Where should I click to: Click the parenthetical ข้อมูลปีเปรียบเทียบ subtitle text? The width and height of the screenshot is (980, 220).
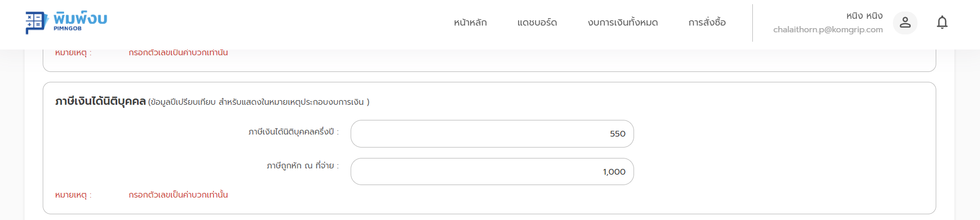tap(258, 102)
